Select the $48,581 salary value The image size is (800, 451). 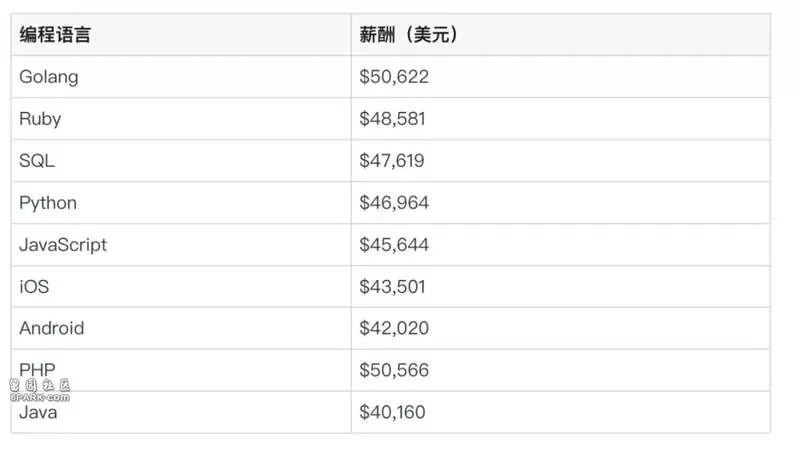(x=392, y=119)
